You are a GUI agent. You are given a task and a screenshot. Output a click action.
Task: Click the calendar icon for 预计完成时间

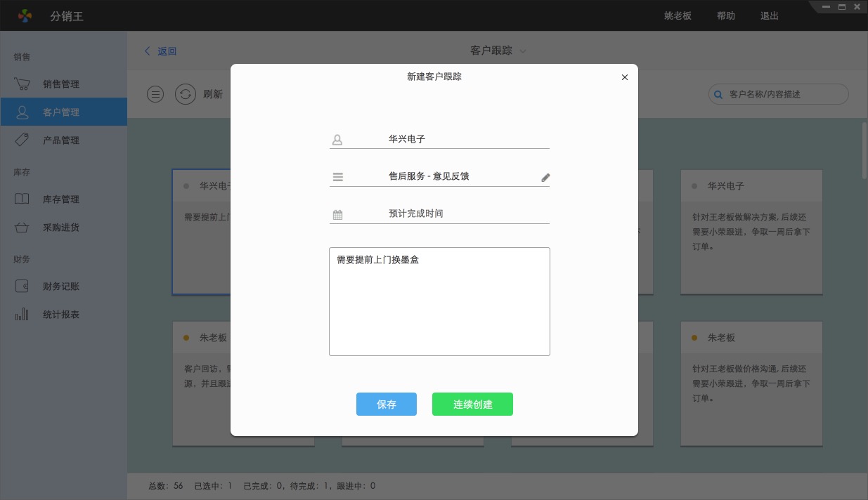tap(337, 215)
